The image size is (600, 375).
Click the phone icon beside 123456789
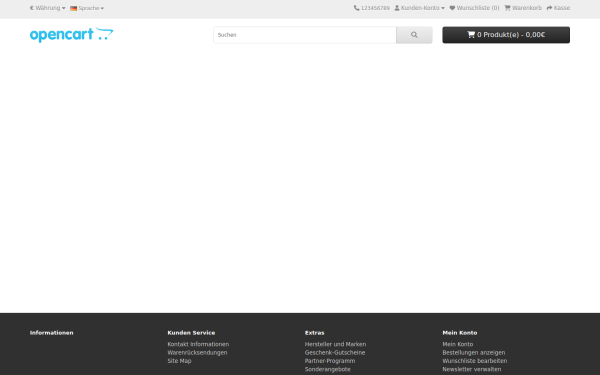coord(356,8)
